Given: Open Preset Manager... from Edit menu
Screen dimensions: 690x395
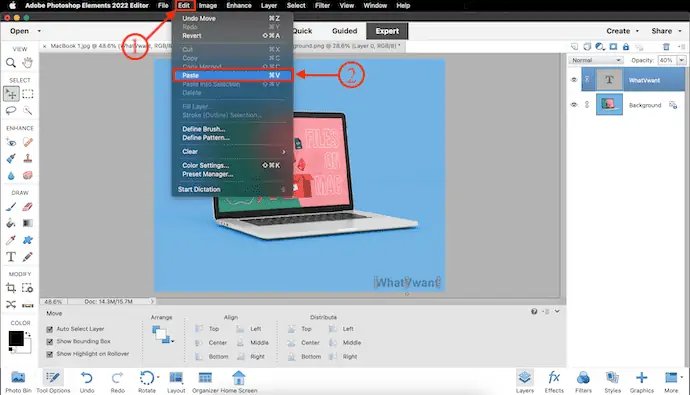Looking at the screenshot, I should click(x=233, y=174).
